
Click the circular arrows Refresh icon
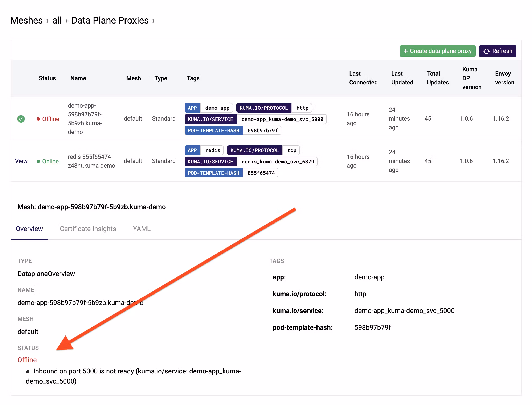coord(487,51)
